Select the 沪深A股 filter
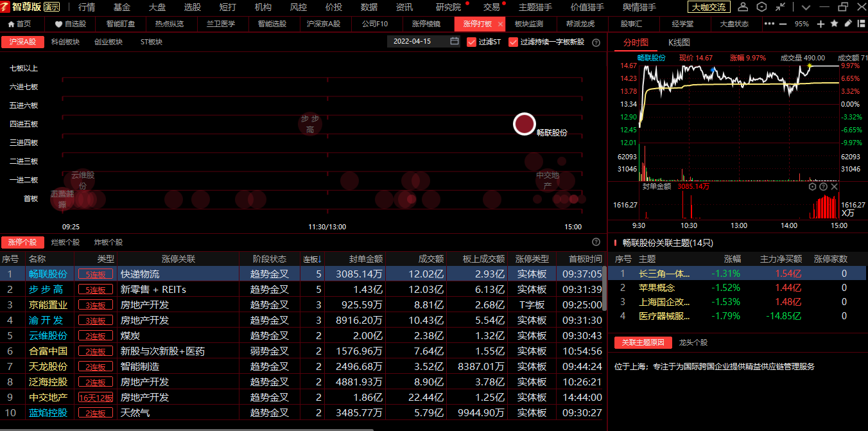Image resolution: width=868 pixels, height=431 pixels. tap(22, 42)
